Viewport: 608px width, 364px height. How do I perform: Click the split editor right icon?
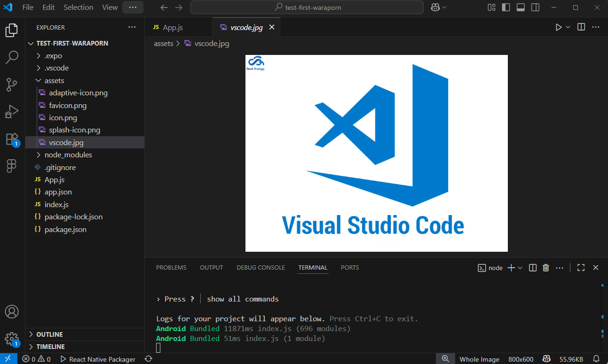click(x=581, y=27)
